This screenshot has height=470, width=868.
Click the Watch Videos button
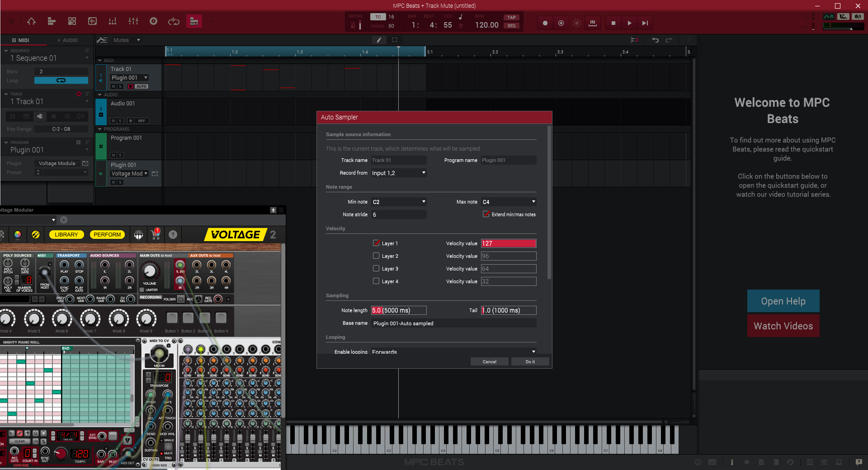pyautogui.click(x=783, y=326)
